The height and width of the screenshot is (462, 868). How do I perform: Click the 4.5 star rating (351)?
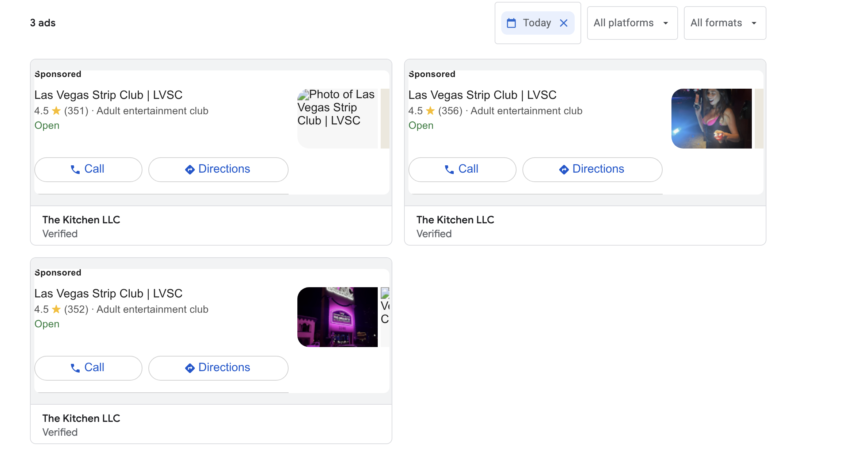coord(61,111)
